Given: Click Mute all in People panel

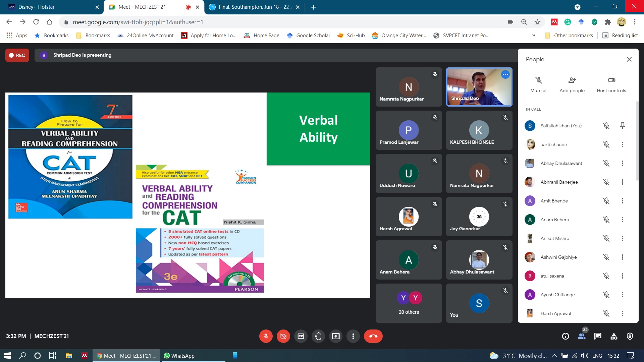Looking at the screenshot, I should point(539,84).
